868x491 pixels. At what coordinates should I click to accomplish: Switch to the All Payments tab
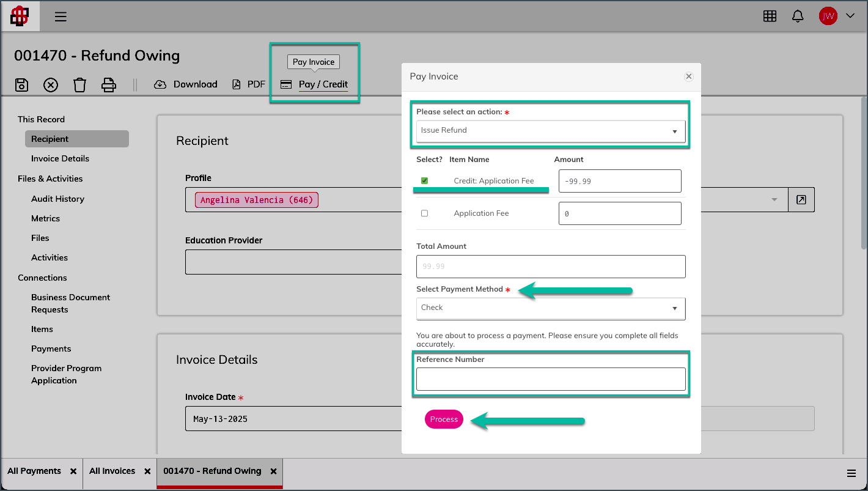click(x=34, y=471)
